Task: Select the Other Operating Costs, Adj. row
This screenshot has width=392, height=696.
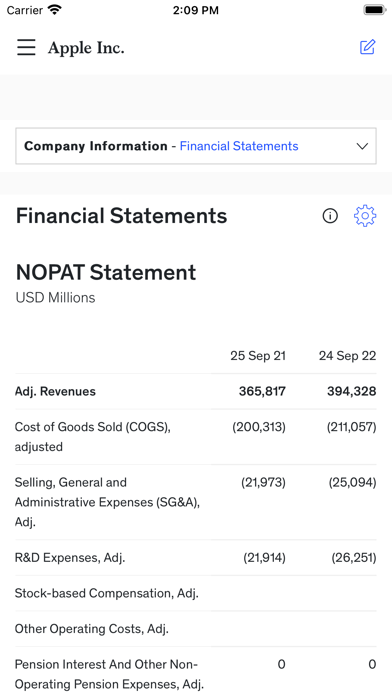Action: tap(196, 629)
